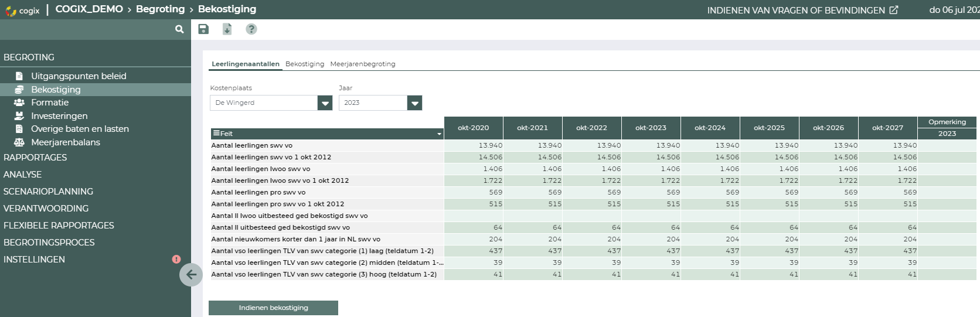Viewport: 980px width, 317px height.
Task: Click the cogix logo in header
Action: [22, 10]
